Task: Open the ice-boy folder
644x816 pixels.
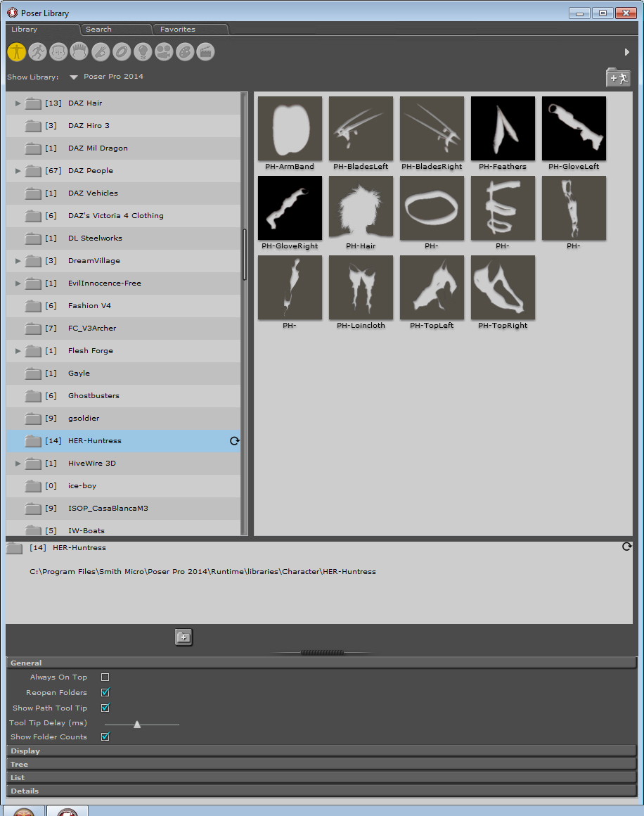Action: click(x=123, y=485)
